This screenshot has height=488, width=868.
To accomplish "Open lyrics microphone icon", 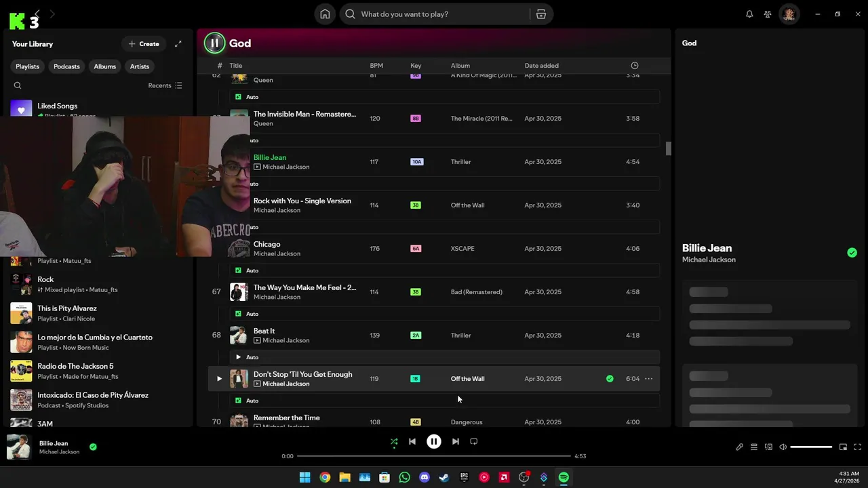I will [740, 447].
